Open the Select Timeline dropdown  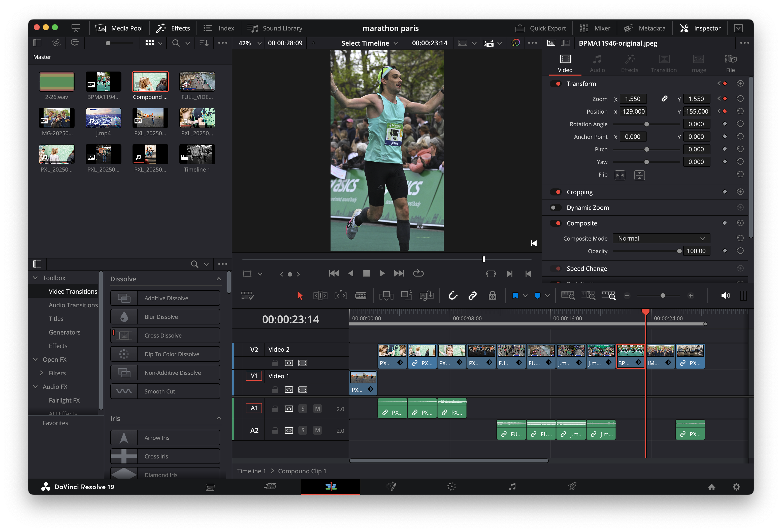[370, 43]
